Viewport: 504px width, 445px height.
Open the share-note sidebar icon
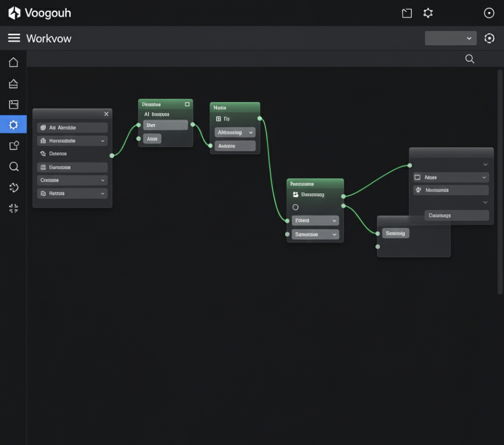pos(14,145)
